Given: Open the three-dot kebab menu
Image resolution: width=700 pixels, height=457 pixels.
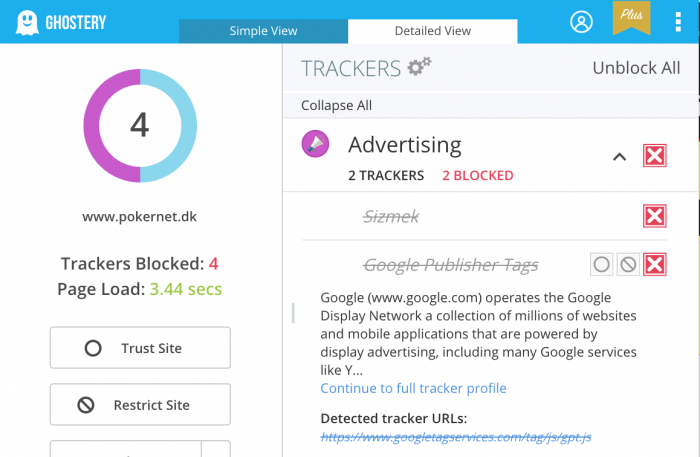Looking at the screenshot, I should (x=678, y=22).
